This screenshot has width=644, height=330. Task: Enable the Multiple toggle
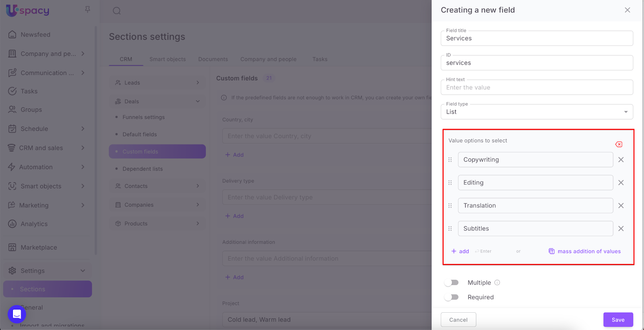point(452,283)
